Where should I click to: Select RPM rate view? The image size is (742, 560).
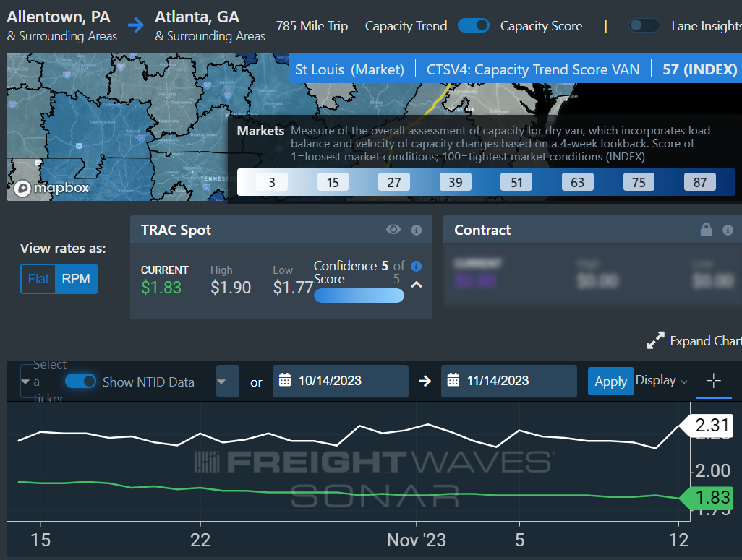76,279
